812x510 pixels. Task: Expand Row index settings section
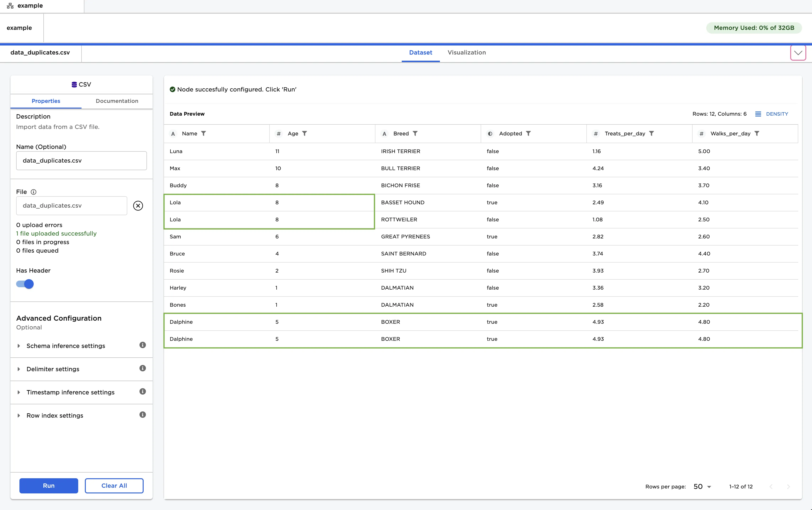[55, 416]
